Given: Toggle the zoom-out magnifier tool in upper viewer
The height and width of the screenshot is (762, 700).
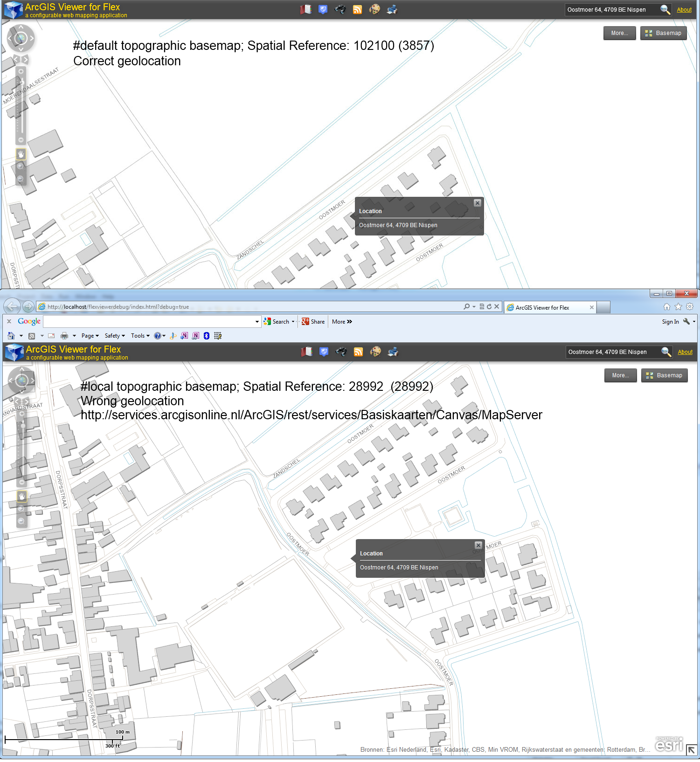Looking at the screenshot, I should tap(20, 179).
